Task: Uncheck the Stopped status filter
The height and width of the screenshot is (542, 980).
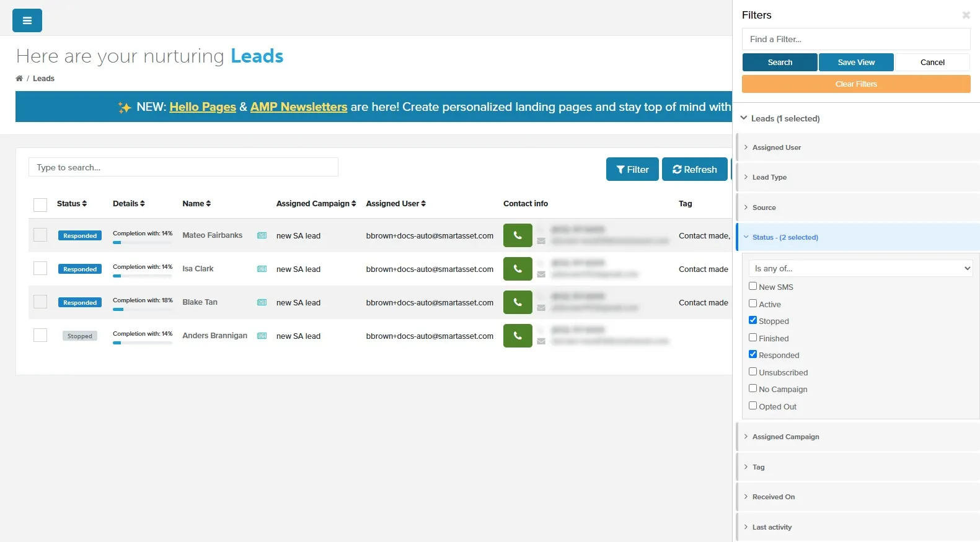Action: [753, 320]
